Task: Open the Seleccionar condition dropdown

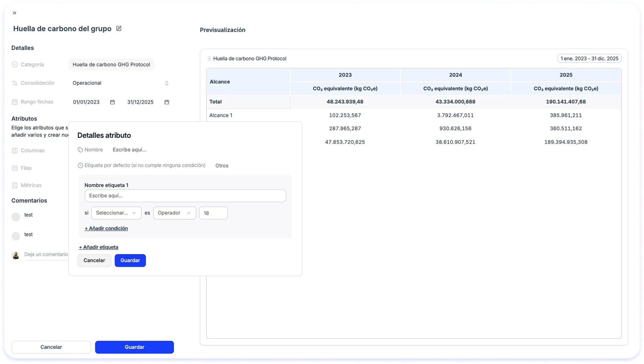Action: pyautogui.click(x=116, y=213)
